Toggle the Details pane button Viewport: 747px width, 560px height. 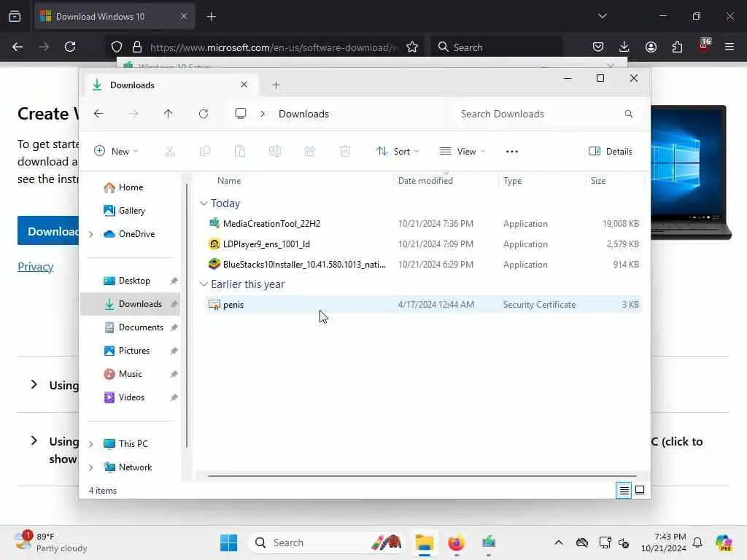[x=611, y=152]
